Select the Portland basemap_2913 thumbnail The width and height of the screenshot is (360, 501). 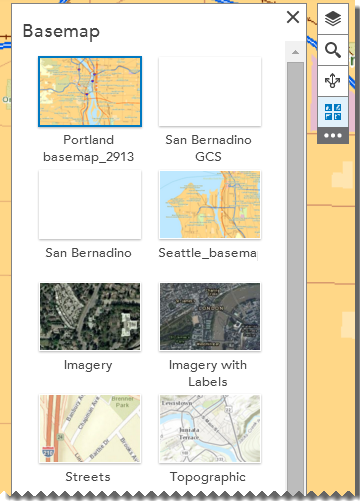(90, 92)
